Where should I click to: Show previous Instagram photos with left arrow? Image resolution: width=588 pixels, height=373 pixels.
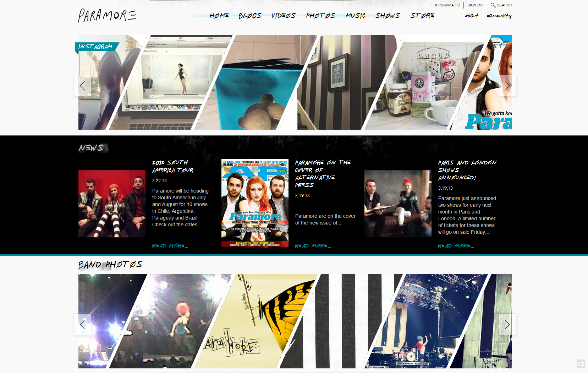[x=82, y=86]
